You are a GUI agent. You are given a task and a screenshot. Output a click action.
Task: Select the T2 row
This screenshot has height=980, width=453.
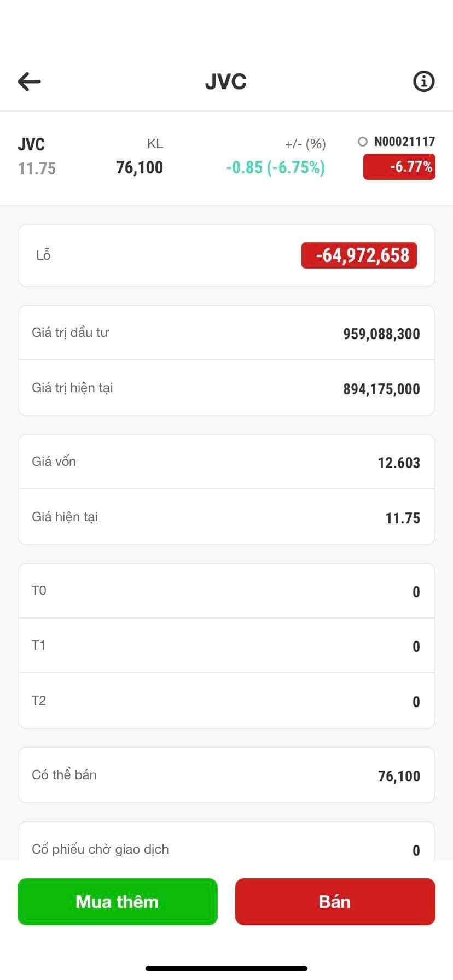[226, 701]
